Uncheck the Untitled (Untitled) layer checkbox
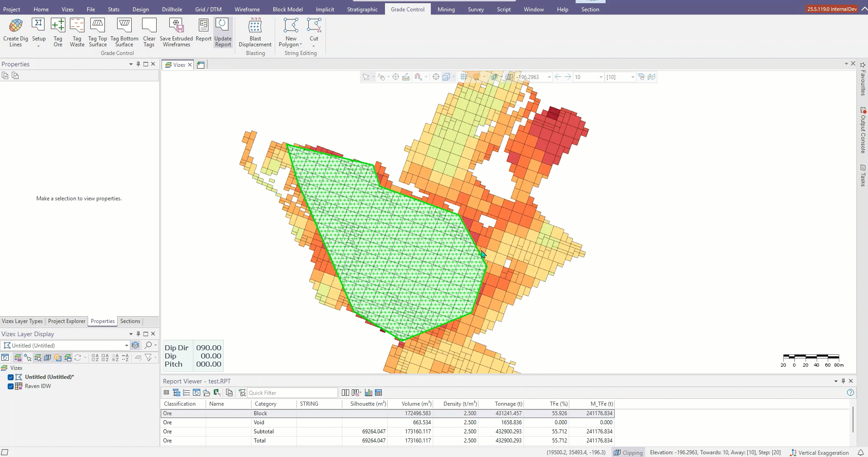 [x=10, y=377]
